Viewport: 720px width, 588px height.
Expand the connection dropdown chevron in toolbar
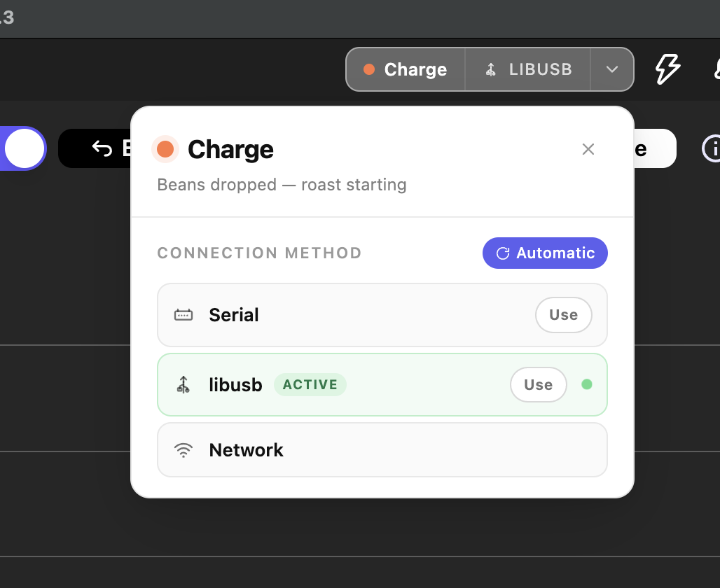611,69
